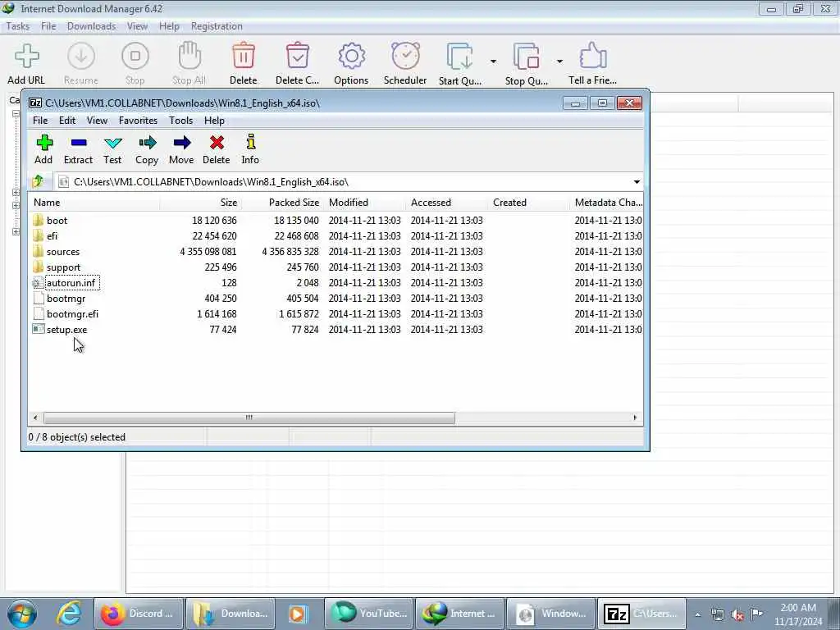The width and height of the screenshot is (840, 630).
Task: Select the support folder
Action: point(63,267)
